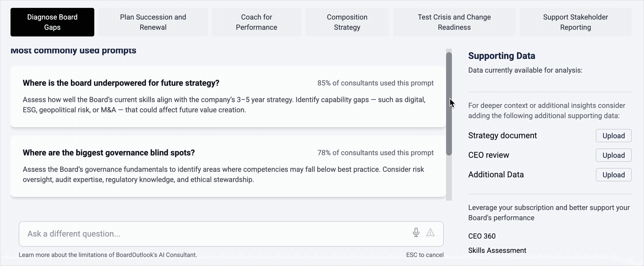The image size is (644, 266).
Task: Click Upload next to CEO review
Action: coord(613,155)
